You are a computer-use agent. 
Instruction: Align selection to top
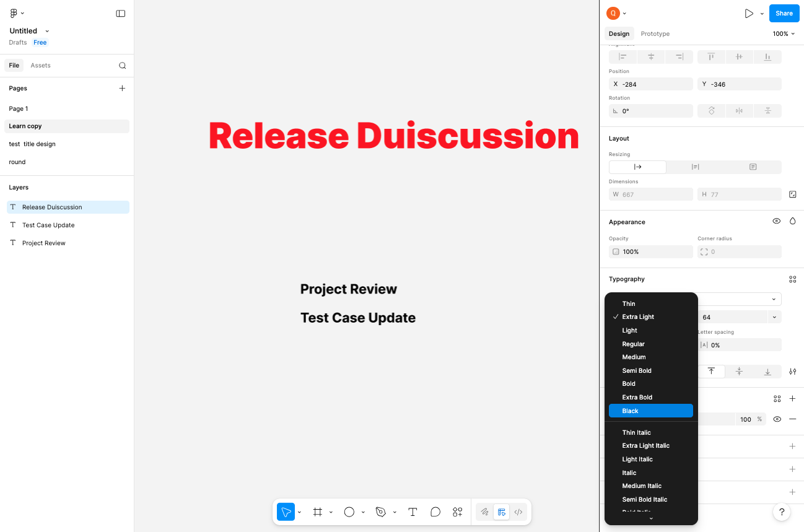[x=711, y=57]
